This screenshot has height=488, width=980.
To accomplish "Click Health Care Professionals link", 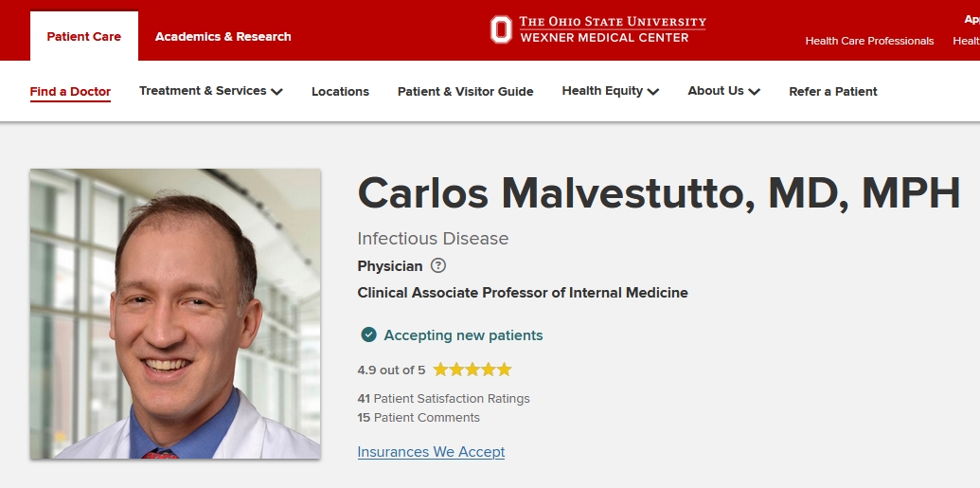I will 869,41.
